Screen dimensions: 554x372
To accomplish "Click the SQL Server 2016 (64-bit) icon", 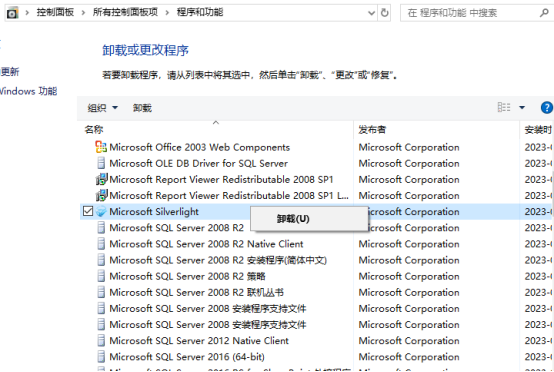I will pyautogui.click(x=101, y=357).
